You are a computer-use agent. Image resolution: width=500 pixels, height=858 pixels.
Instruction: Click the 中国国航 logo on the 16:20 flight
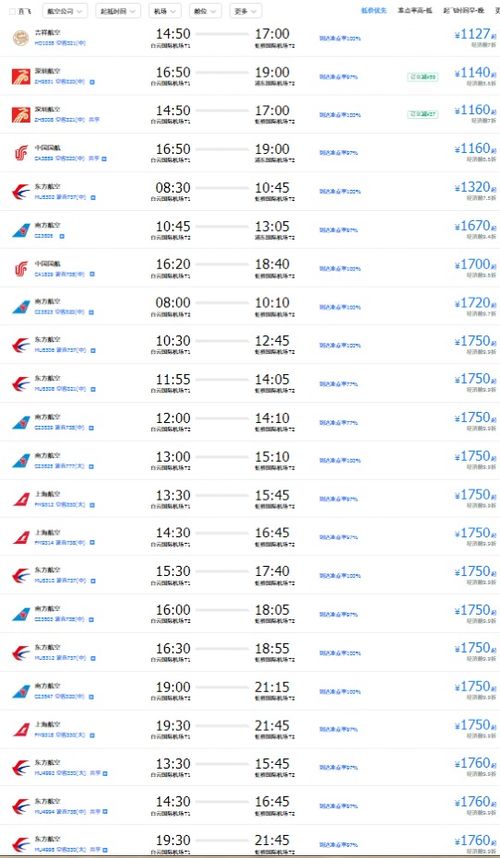21,269
